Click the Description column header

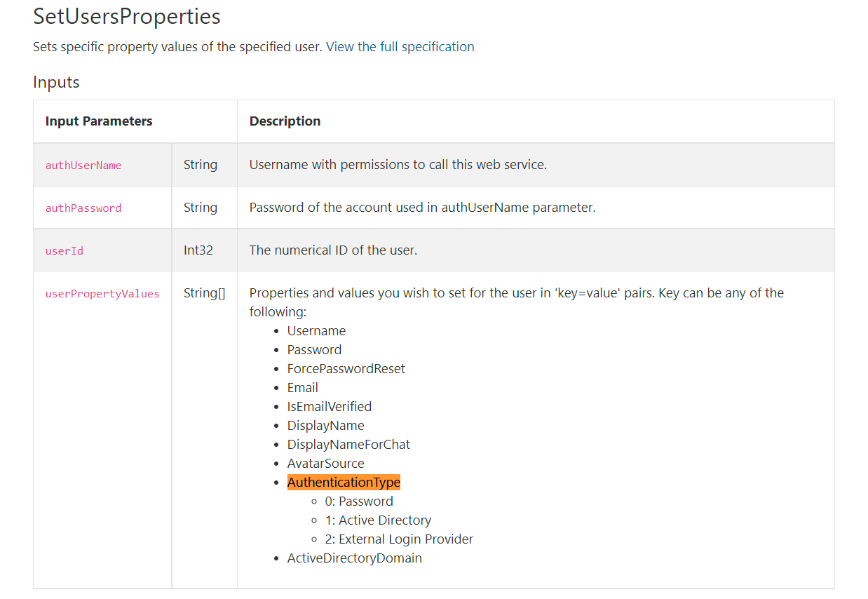(285, 121)
